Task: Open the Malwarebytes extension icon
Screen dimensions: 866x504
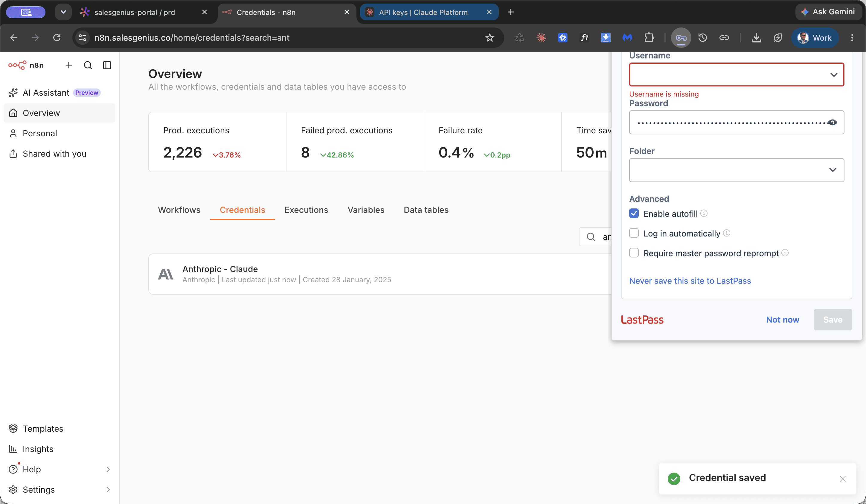Action: pyautogui.click(x=627, y=37)
